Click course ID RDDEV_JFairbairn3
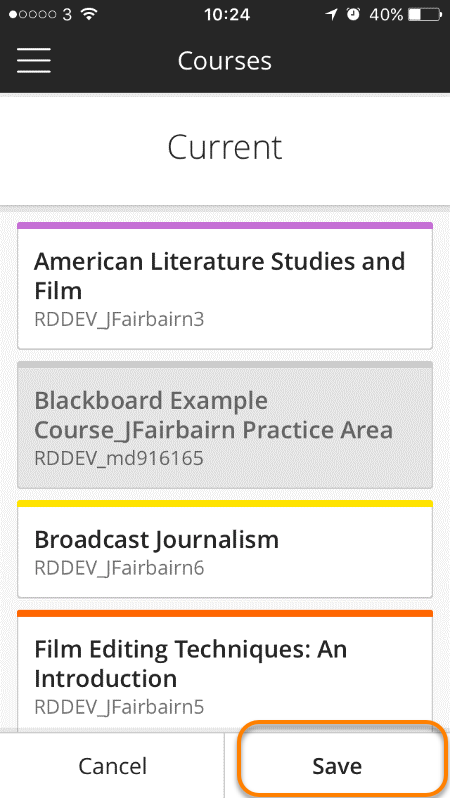Viewport: 450px width, 798px height. pyautogui.click(x=119, y=320)
